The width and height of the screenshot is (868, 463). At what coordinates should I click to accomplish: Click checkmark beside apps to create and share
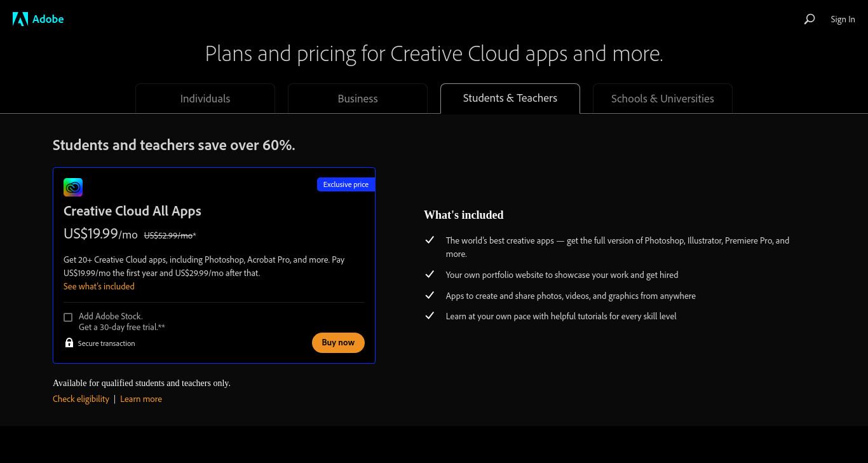[x=430, y=295]
